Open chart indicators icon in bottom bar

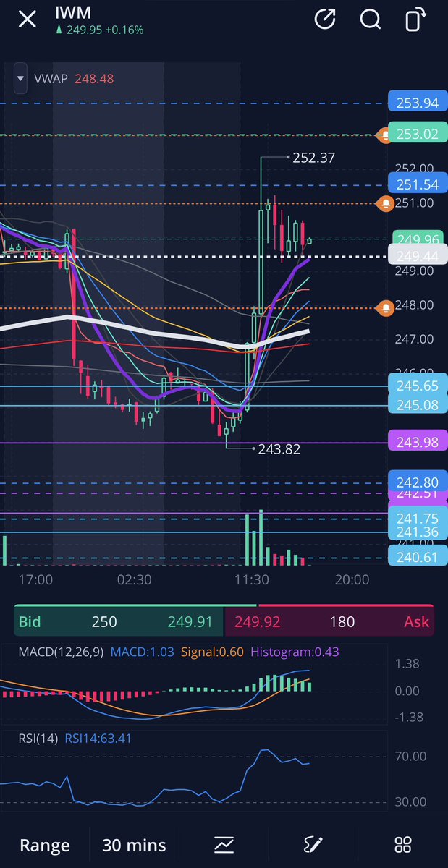pyautogui.click(x=224, y=844)
